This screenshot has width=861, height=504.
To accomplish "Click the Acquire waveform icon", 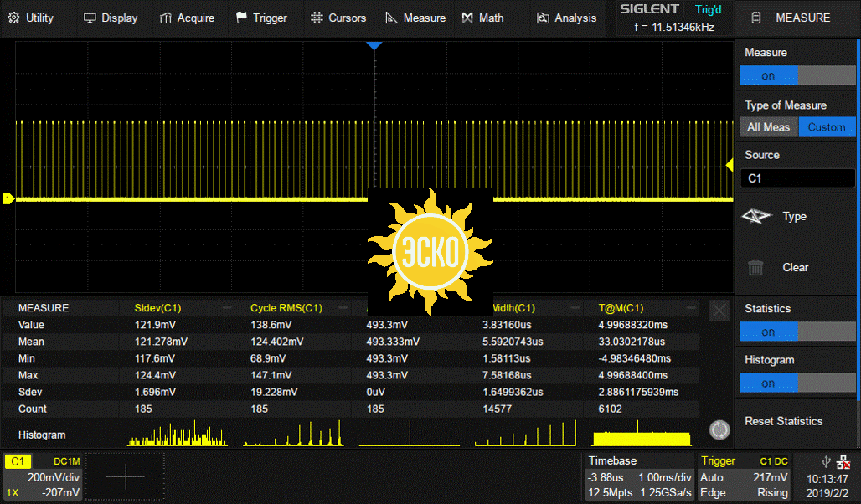I will pos(165,18).
